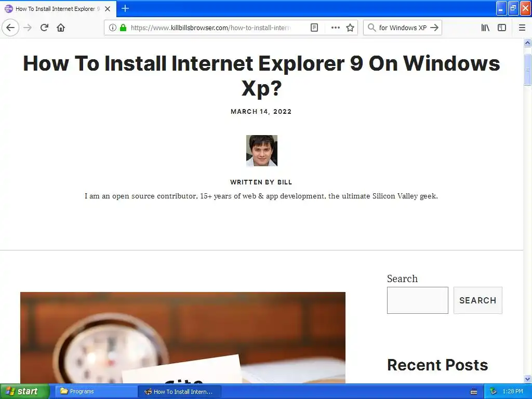Toggle the browser sidebar
The width and height of the screenshot is (532, 399).
pos(502,28)
